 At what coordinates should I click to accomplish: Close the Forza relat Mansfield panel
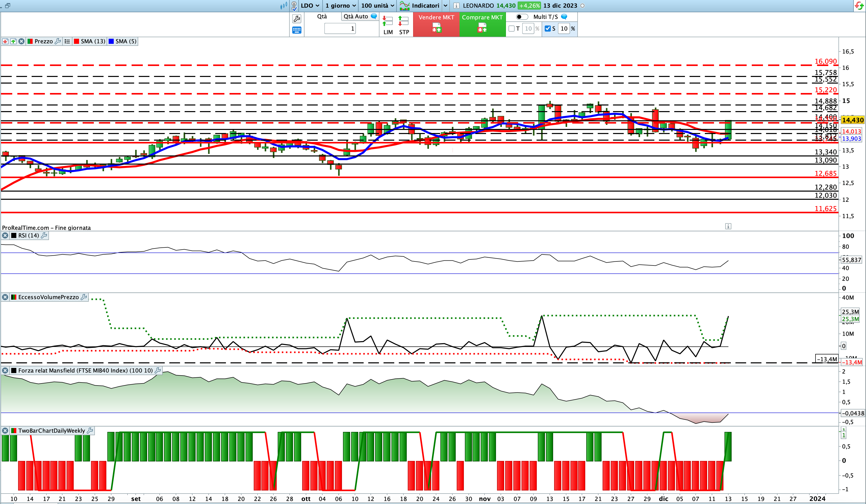pos(5,370)
